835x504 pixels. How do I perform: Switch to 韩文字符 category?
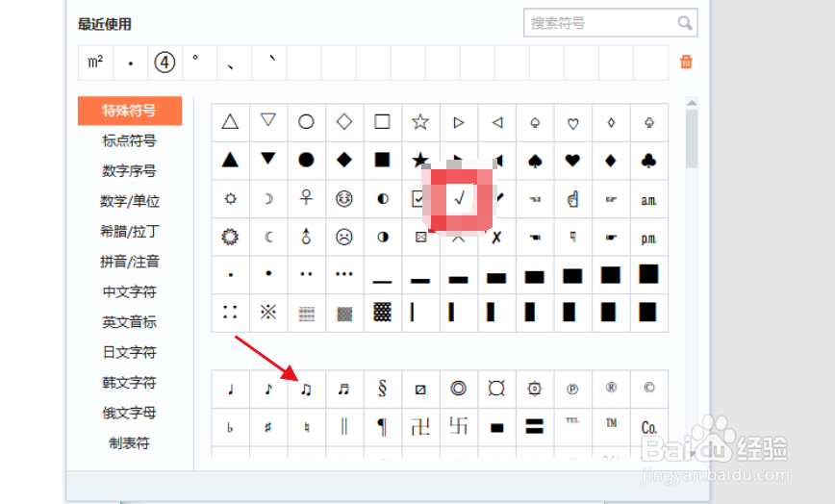130,383
